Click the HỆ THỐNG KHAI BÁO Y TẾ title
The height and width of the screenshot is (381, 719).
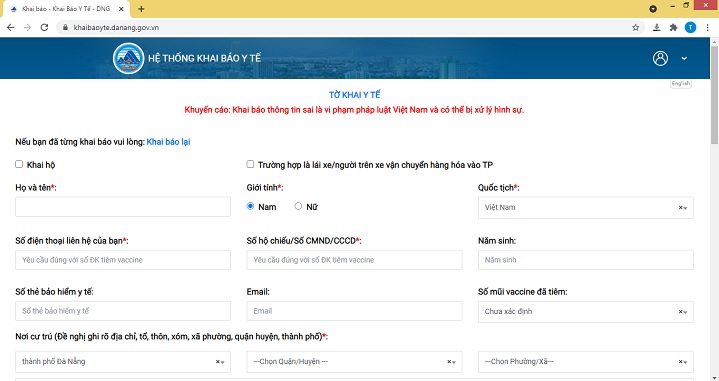point(205,58)
